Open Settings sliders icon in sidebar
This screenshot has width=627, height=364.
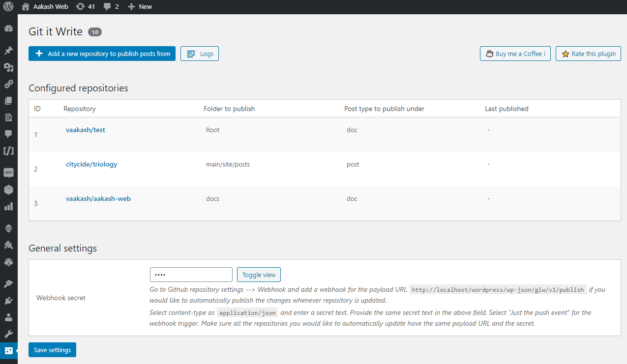point(8,351)
